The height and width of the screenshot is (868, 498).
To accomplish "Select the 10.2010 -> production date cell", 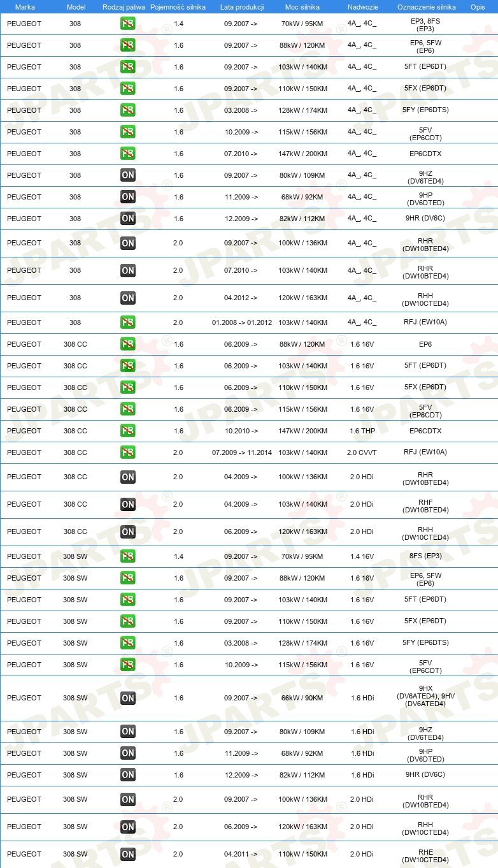I will [x=241, y=431].
